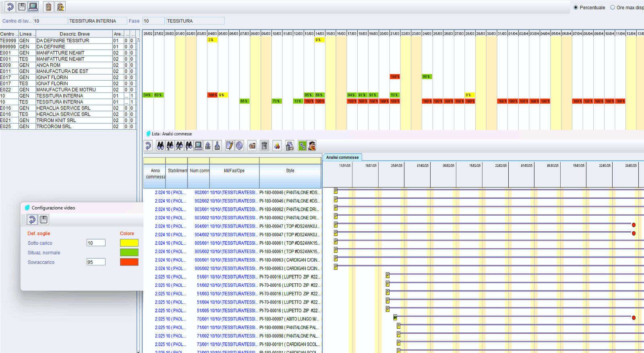Click the pencil edit document icon

[230, 146]
